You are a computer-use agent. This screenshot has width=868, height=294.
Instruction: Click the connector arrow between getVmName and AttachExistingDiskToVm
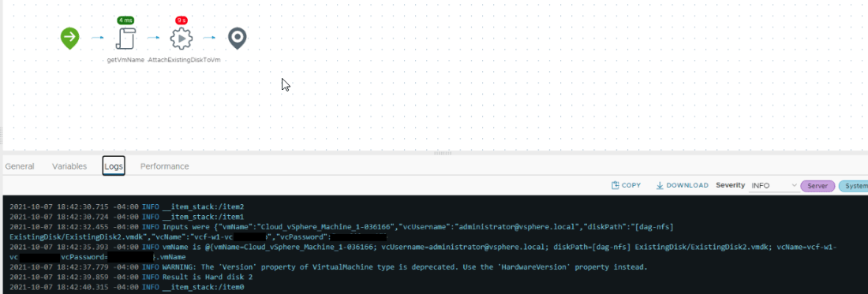(153, 38)
